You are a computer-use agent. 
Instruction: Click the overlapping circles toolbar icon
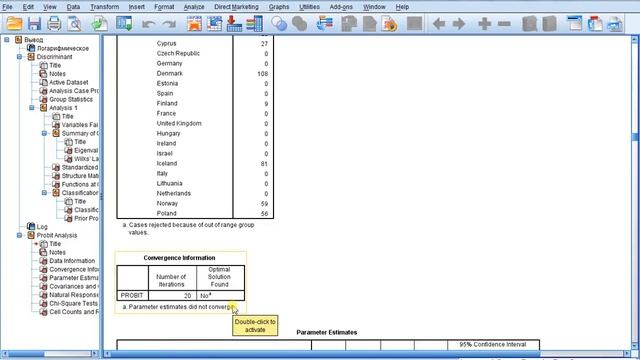click(279, 24)
